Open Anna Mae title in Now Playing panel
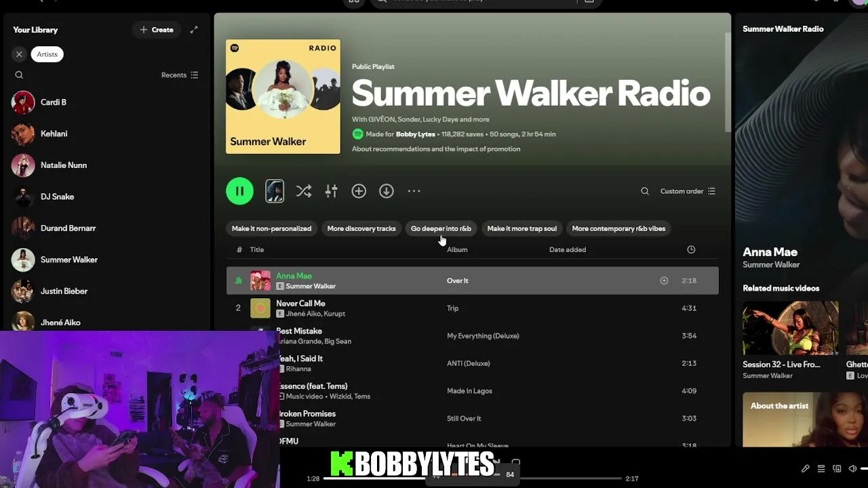868x488 pixels. [x=770, y=252]
